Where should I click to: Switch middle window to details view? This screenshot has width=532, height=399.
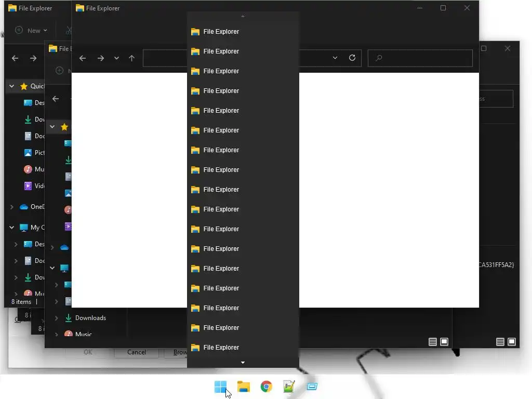[x=433, y=342]
